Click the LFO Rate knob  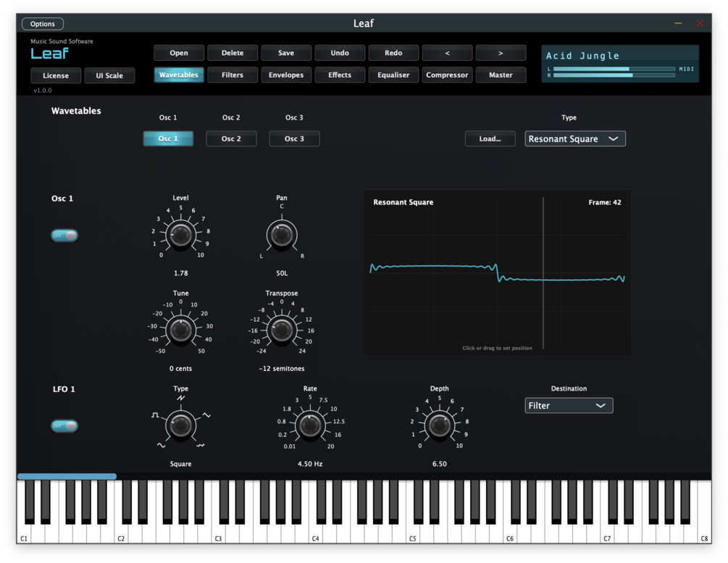click(310, 425)
